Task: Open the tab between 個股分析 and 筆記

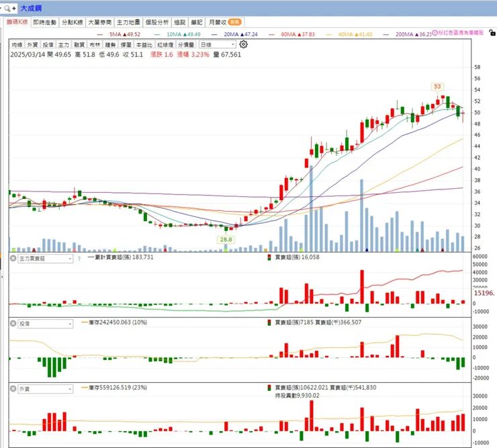Action: click(x=180, y=22)
